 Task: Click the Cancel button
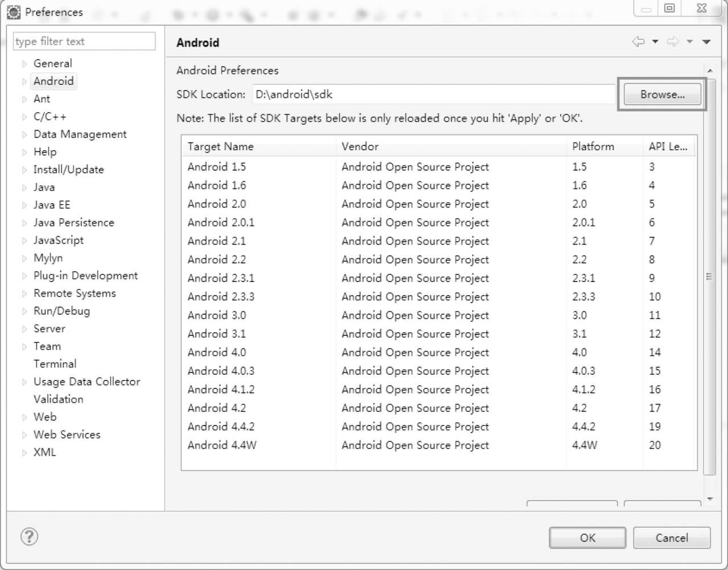click(672, 538)
